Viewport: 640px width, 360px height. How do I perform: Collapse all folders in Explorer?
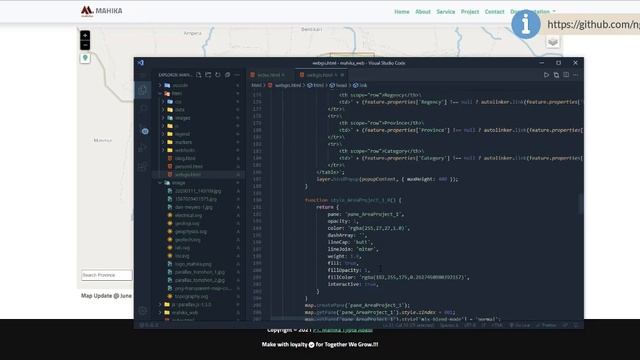pyautogui.click(x=228, y=75)
